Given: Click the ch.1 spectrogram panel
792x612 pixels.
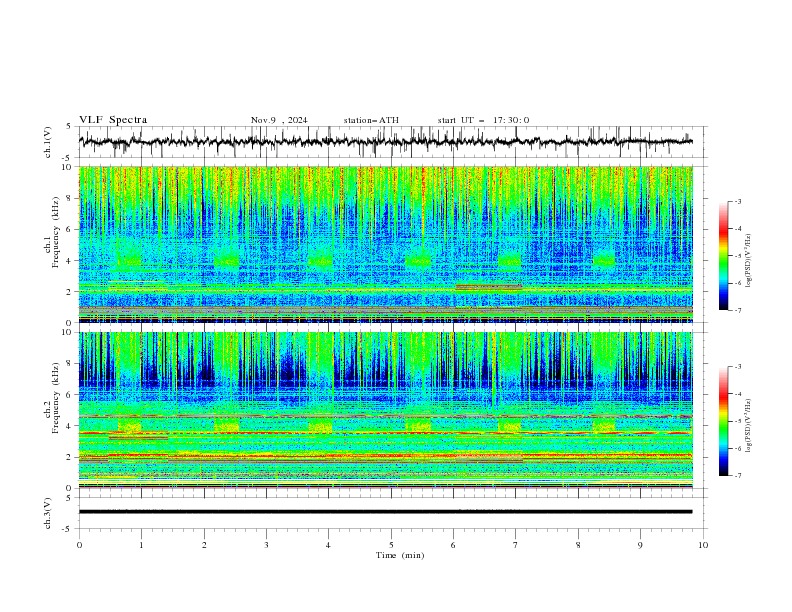Looking at the screenshot, I should pos(385,244).
